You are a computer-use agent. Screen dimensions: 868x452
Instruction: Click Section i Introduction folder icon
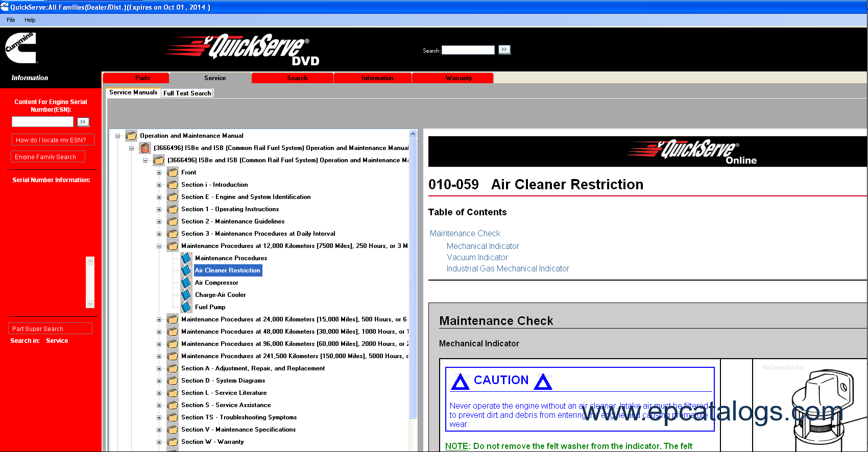(173, 185)
